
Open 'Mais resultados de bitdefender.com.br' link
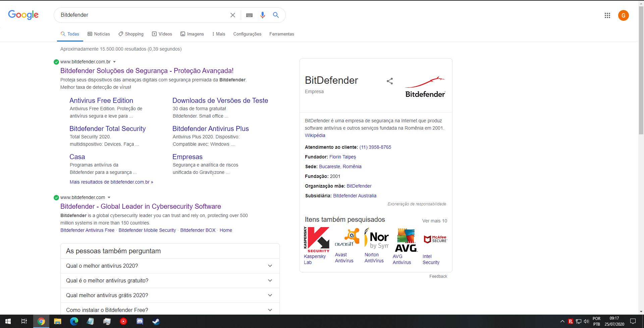point(111,182)
